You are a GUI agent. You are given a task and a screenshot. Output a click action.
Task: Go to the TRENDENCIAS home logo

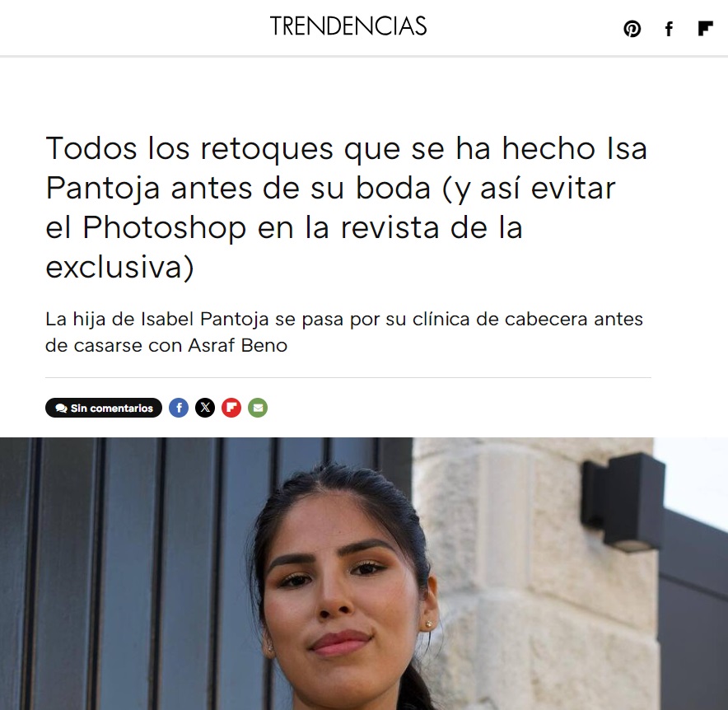click(x=348, y=26)
